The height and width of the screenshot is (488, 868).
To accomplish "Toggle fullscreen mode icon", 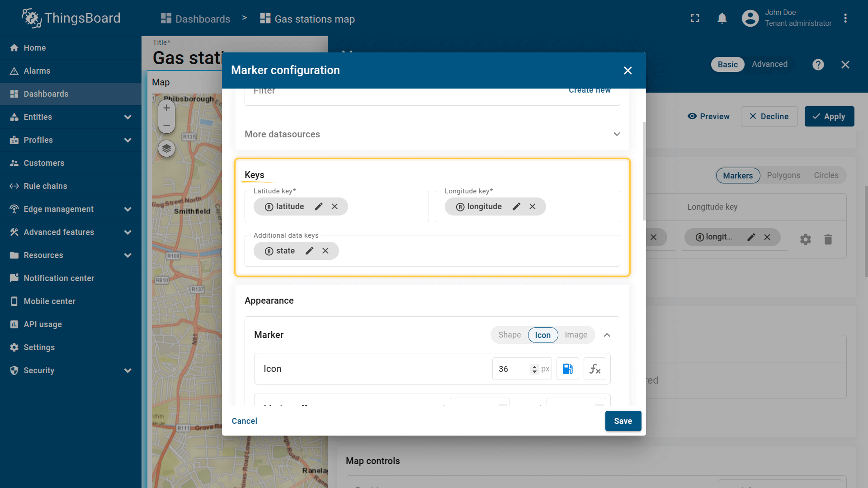I will coord(695,19).
